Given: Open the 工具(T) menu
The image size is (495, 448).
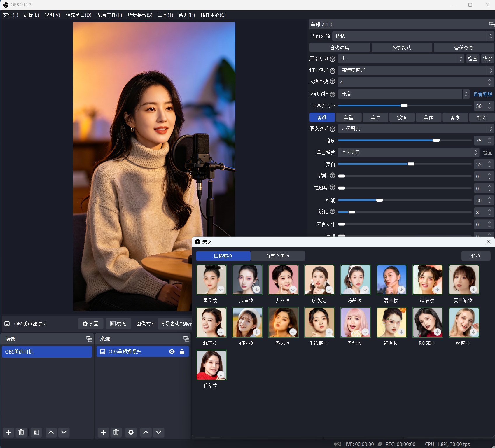Looking at the screenshot, I should pyautogui.click(x=165, y=15).
